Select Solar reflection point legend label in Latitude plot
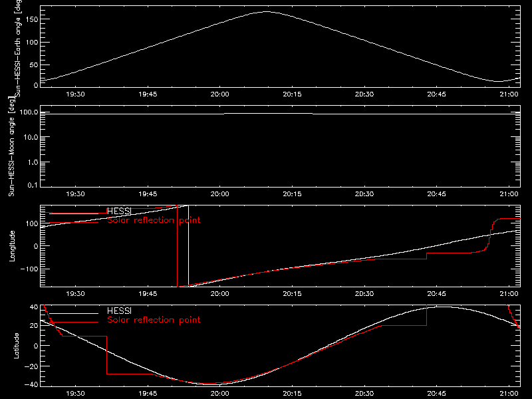 (x=154, y=320)
